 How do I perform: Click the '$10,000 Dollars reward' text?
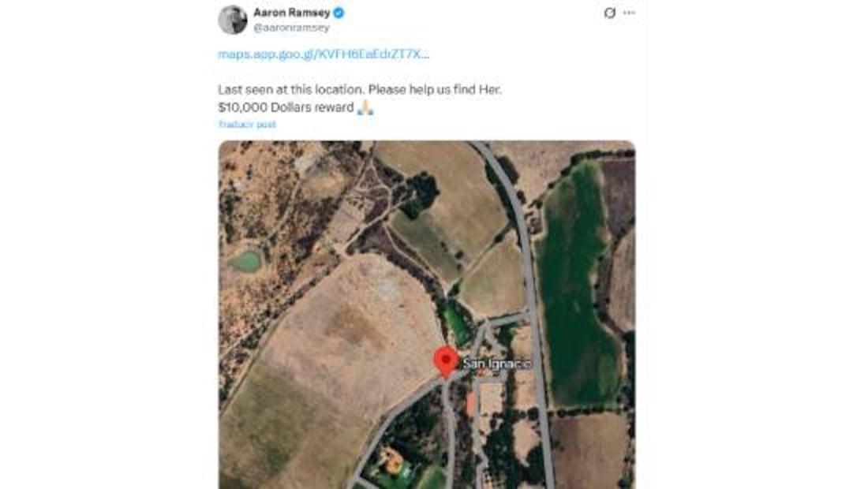(285, 108)
